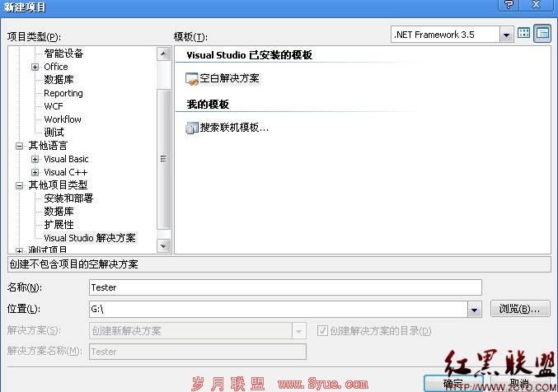Select Visual Studio 解决方案 tree item

coord(90,238)
